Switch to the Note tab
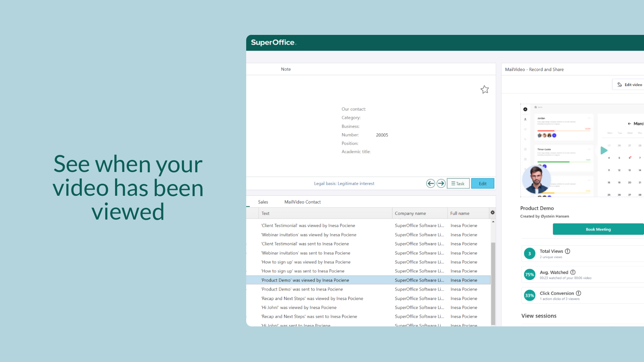Screen dimensions: 644x362 (286, 69)
